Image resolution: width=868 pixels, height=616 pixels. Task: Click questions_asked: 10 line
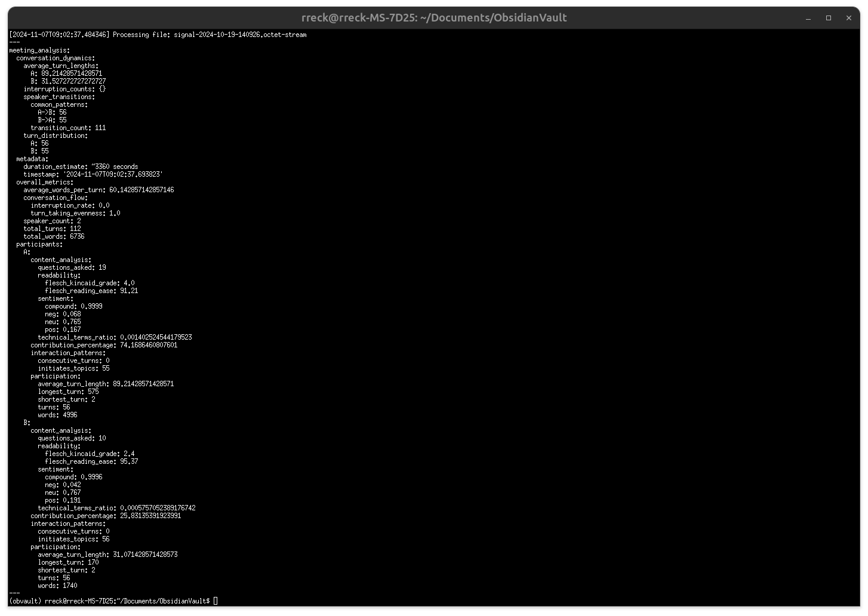click(x=72, y=438)
